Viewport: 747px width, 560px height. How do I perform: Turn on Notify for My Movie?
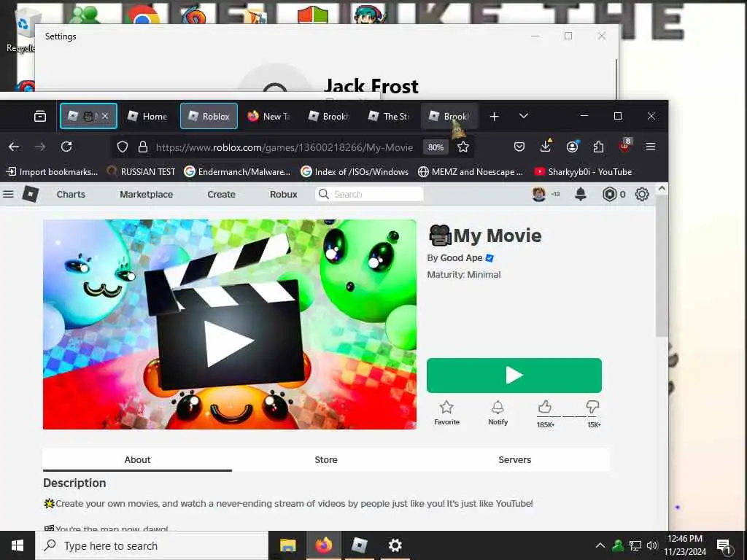[498, 413]
